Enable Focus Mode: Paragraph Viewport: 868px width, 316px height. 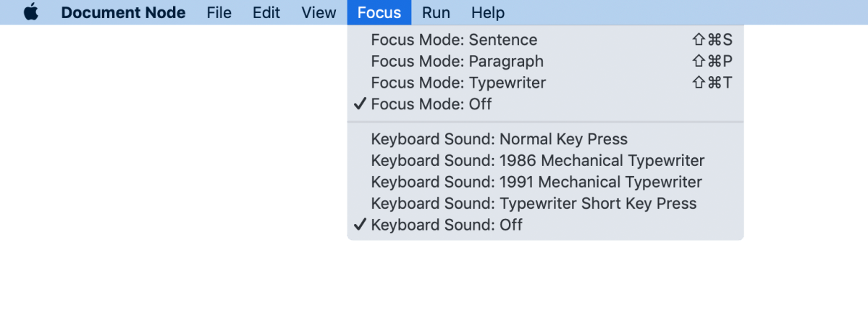[x=457, y=62]
